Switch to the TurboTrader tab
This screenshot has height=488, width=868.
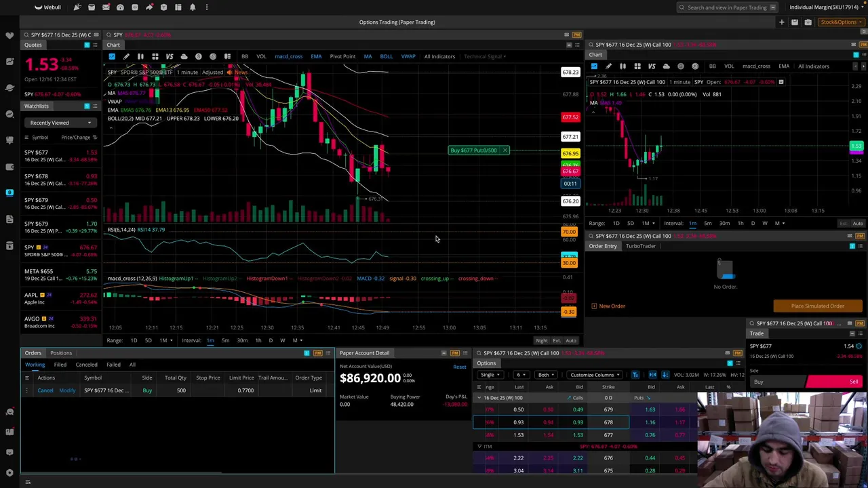(640, 246)
